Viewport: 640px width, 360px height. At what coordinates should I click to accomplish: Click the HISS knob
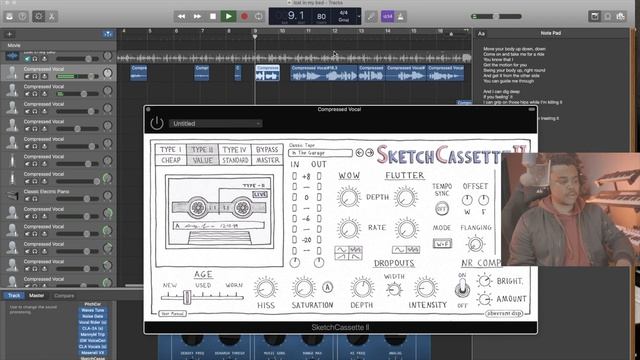click(x=265, y=288)
